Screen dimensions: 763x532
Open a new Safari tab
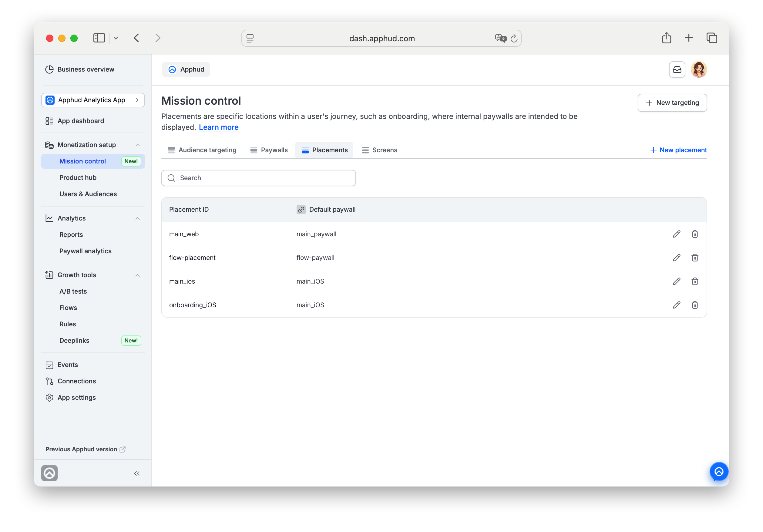[x=689, y=38]
